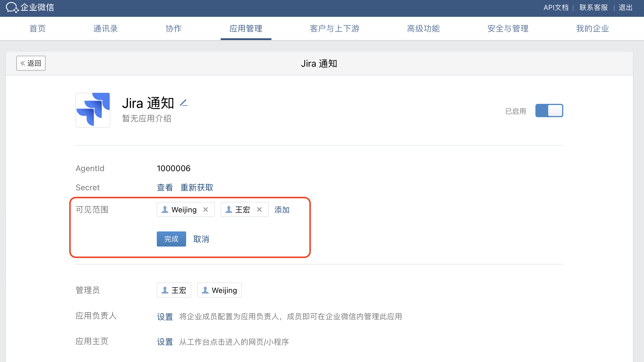
Task: Click 完成 to save visible range
Action: [171, 239]
